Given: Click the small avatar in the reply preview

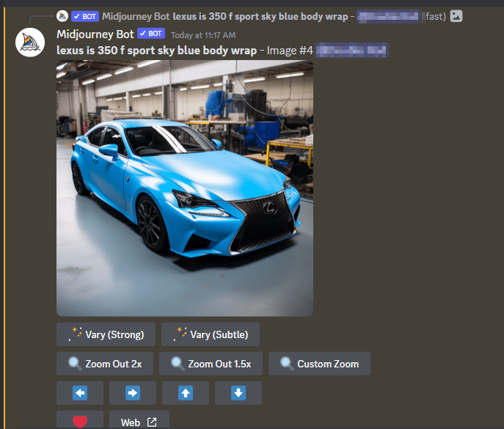Looking at the screenshot, I should [x=63, y=16].
